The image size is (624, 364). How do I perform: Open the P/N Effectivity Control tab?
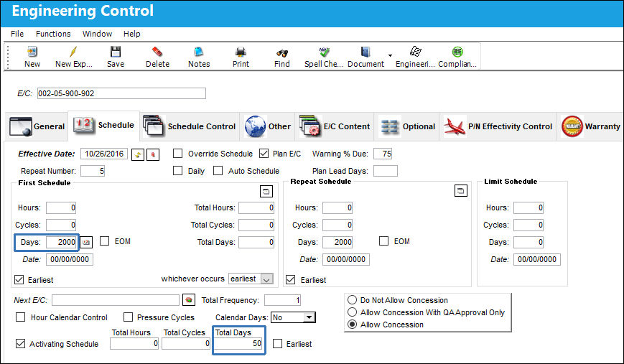498,126
